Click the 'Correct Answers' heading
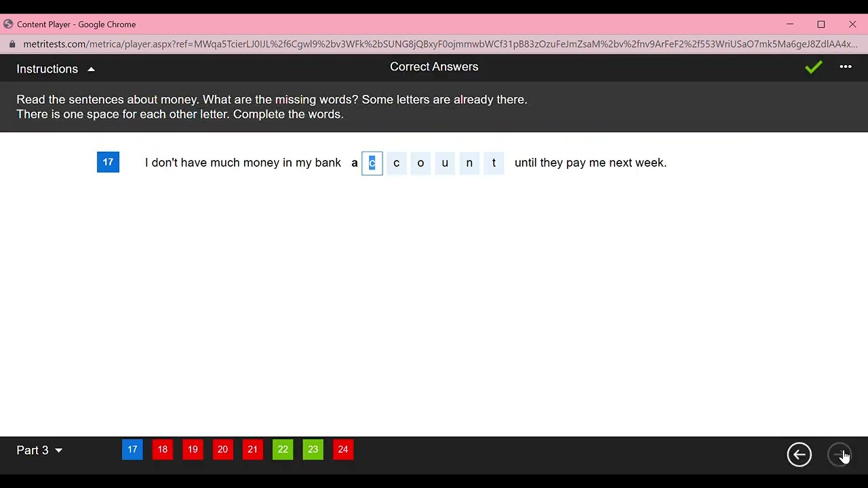 (x=434, y=66)
